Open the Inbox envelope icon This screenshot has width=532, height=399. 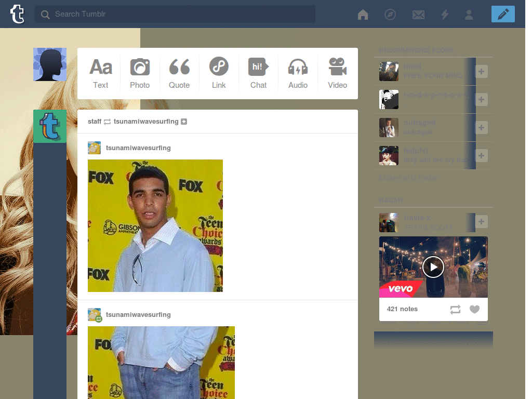click(x=418, y=15)
